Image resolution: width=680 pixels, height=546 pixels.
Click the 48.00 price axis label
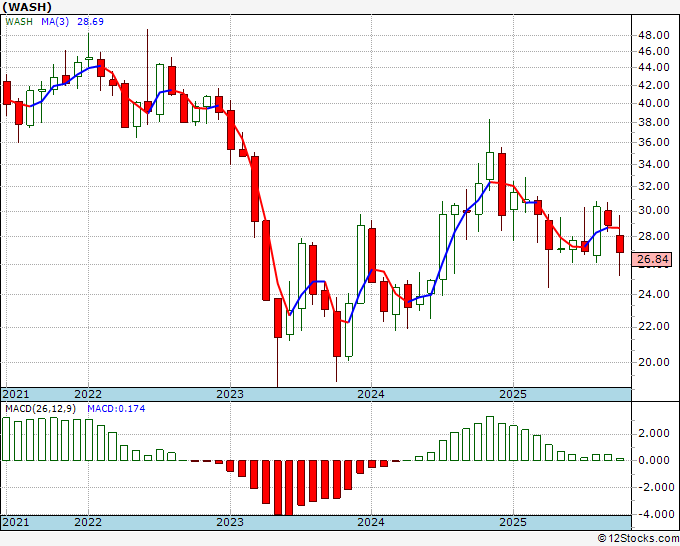654,35
